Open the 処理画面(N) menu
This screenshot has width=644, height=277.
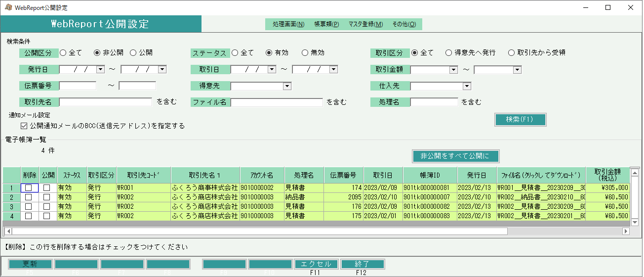[288, 24]
